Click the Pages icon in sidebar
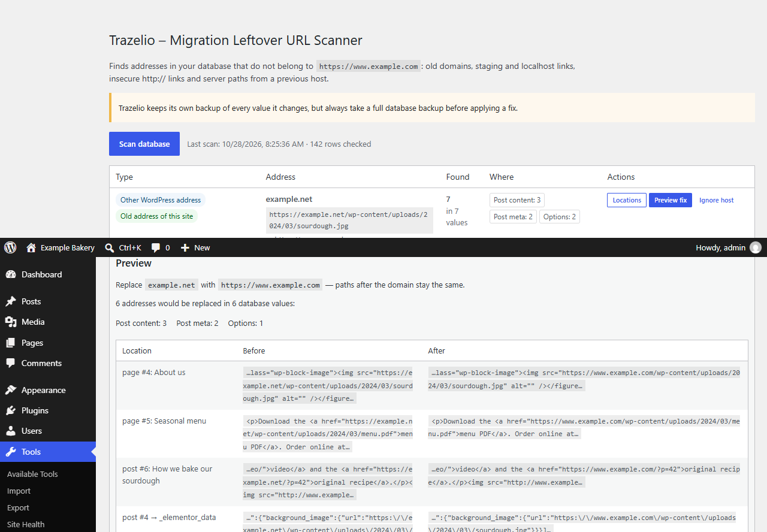This screenshot has width=767, height=532. [11, 343]
